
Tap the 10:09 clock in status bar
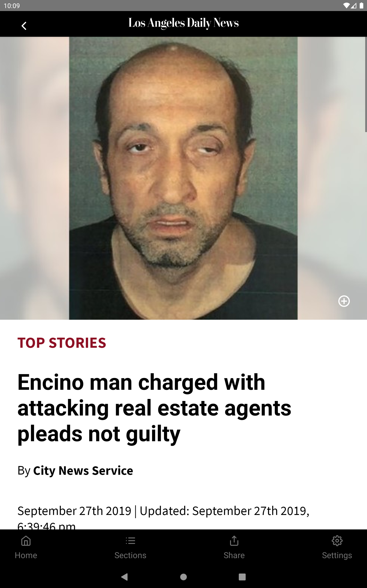[x=12, y=6]
